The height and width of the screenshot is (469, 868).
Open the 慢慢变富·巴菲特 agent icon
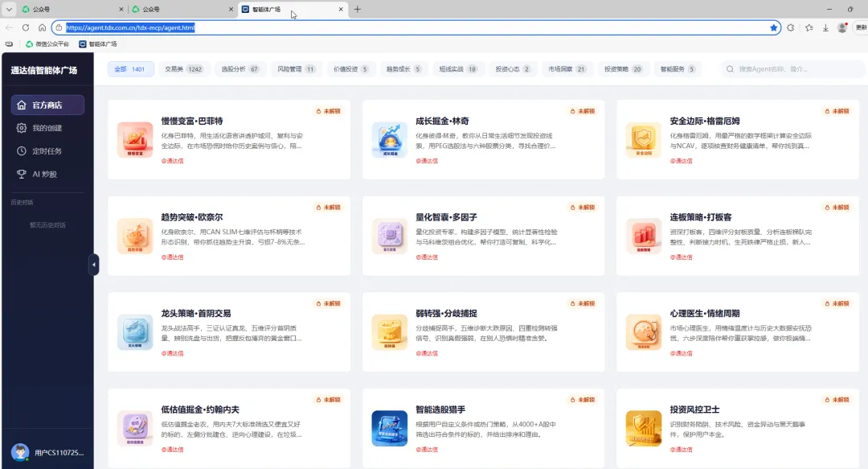(135, 140)
